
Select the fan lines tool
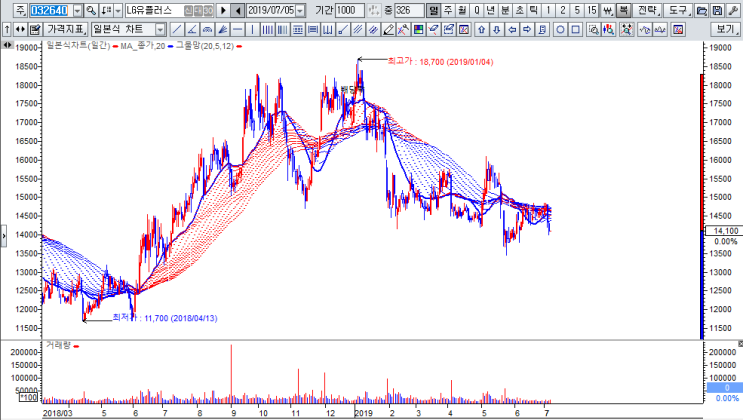pyautogui.click(x=222, y=30)
